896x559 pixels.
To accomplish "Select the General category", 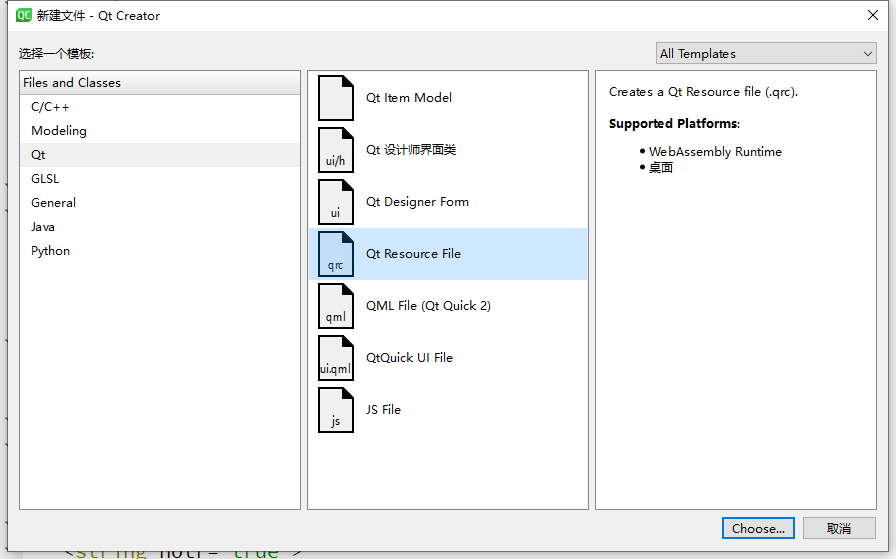I will [x=159, y=203].
